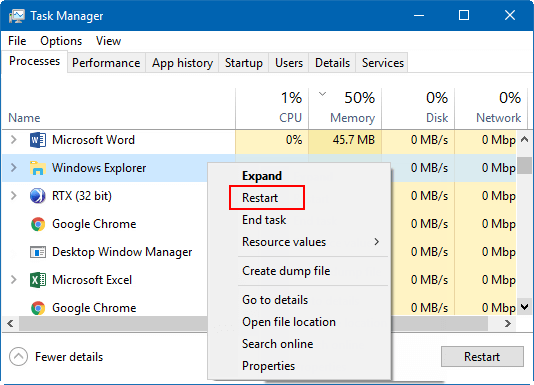Click the Desktop Window Manager icon

(x=38, y=252)
